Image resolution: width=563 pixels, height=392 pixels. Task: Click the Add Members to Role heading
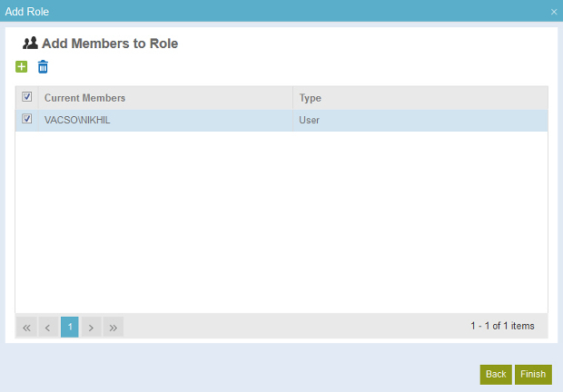110,44
